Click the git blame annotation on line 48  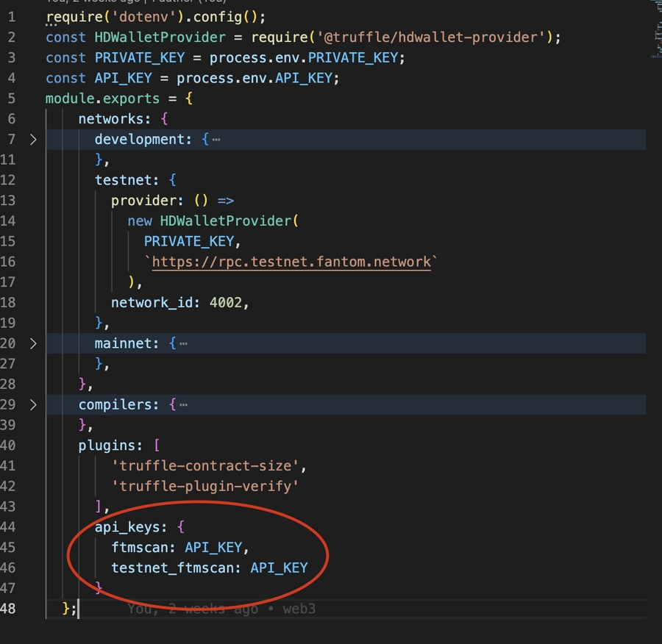(x=221, y=609)
